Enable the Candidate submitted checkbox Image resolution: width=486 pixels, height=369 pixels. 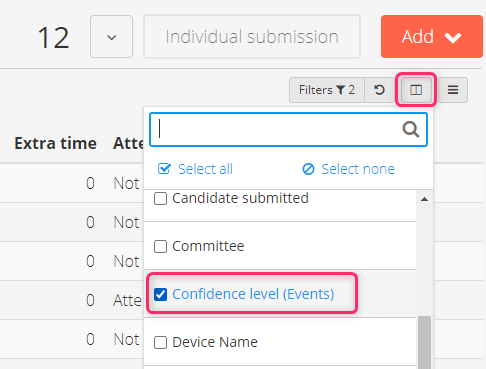tap(160, 199)
